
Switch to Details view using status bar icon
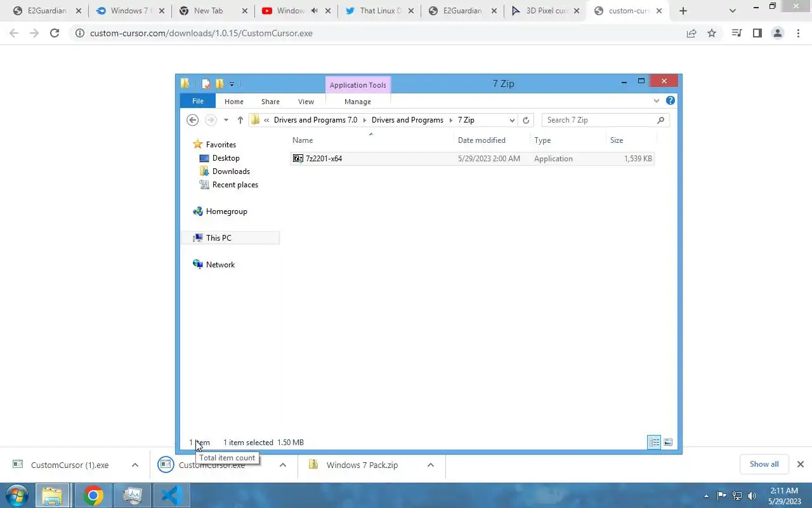[x=654, y=442]
